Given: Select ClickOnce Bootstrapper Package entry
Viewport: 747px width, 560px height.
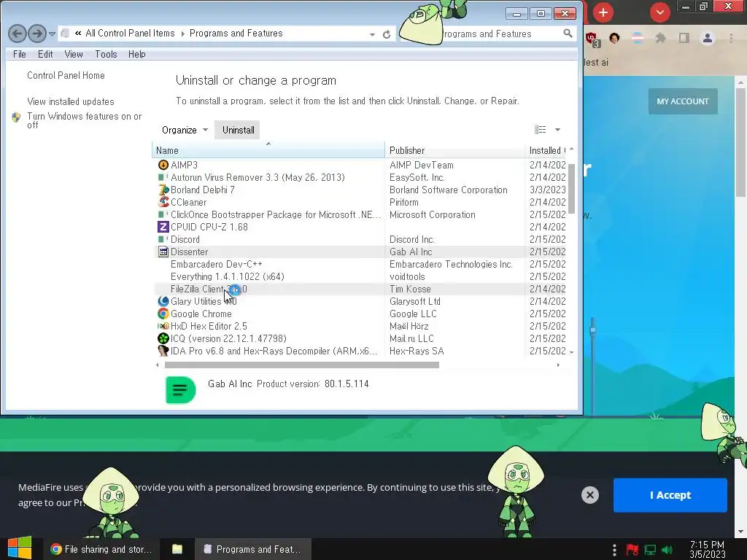Looking at the screenshot, I should click(275, 214).
